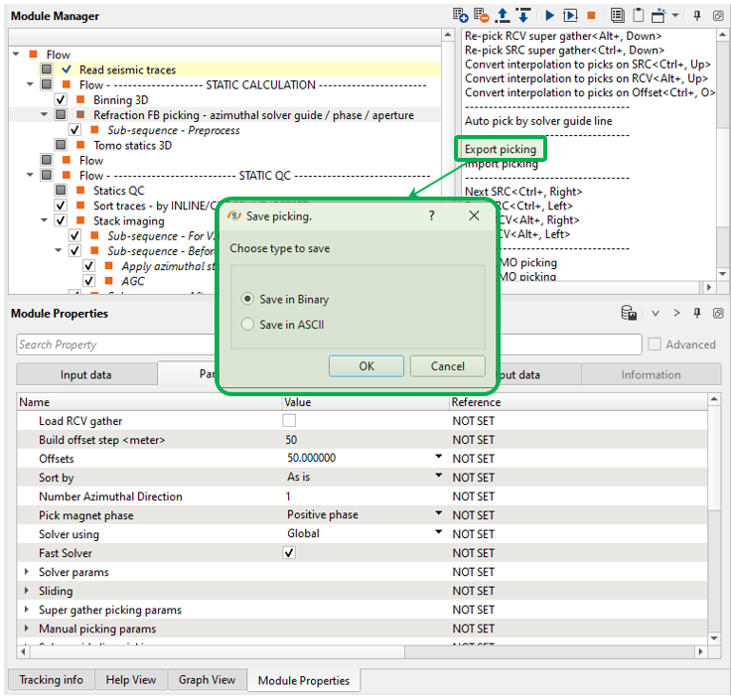731x700 pixels.
Task: Select the Save in ASCII radio button
Action: [x=248, y=325]
